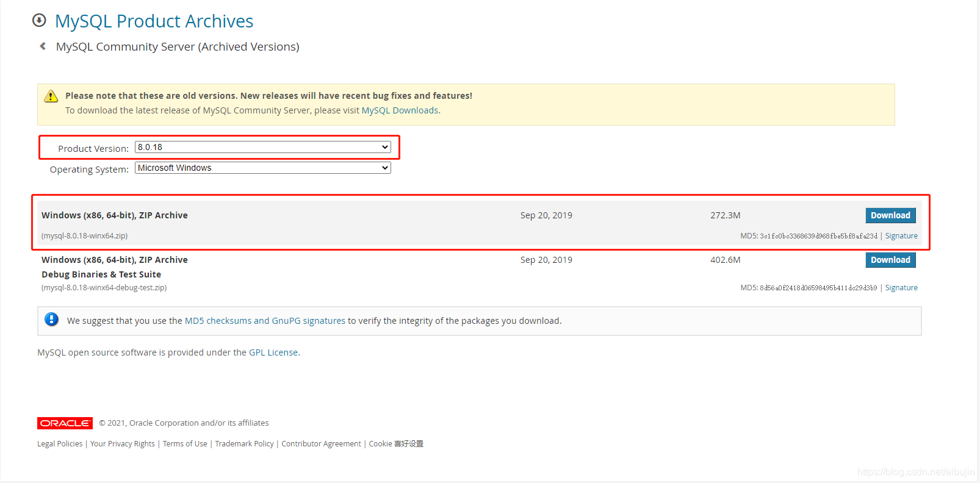Click the Product Version: label

(93, 149)
